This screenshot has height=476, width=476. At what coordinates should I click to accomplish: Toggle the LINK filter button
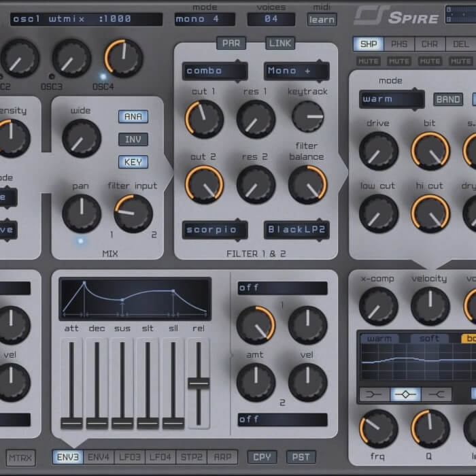pos(280,43)
